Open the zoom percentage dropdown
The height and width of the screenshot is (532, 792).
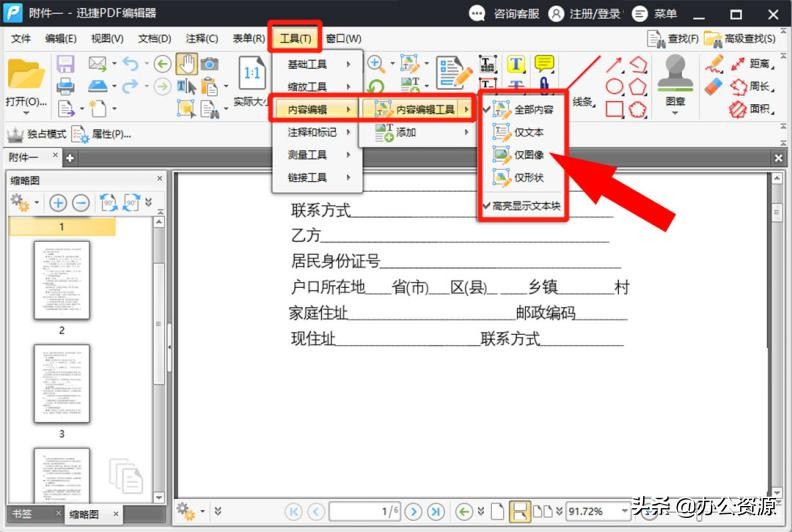coord(625,511)
